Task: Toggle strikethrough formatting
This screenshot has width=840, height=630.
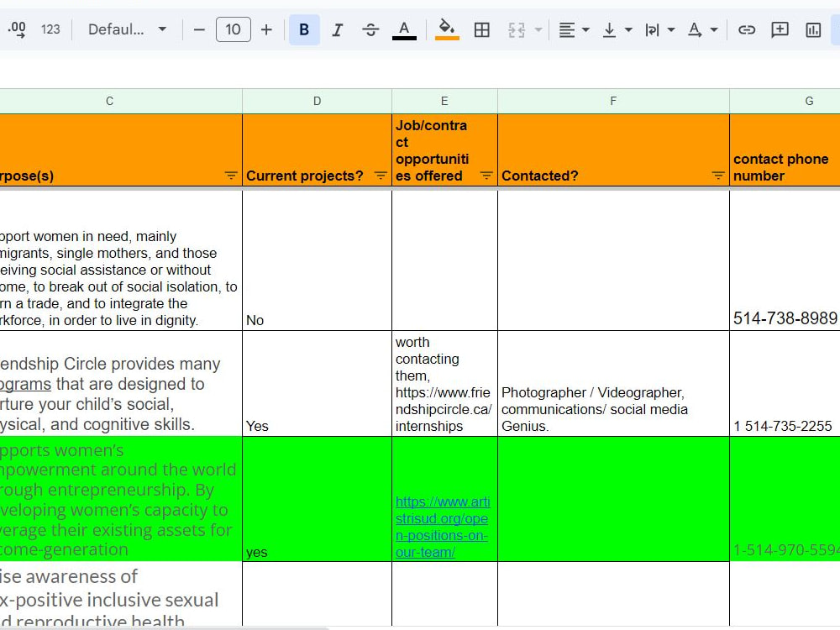Action: (370, 30)
